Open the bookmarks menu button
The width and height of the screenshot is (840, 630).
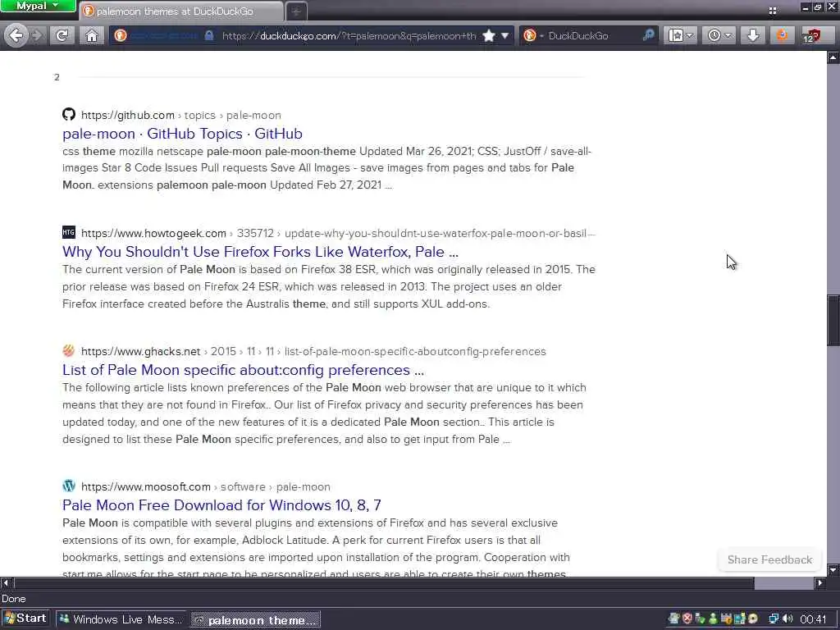click(x=676, y=35)
